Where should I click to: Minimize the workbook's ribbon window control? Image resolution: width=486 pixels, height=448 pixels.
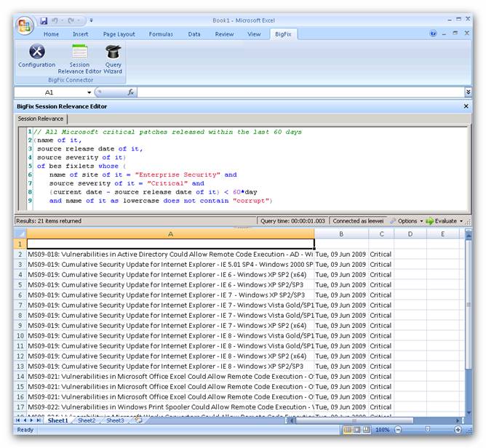tap(444, 33)
